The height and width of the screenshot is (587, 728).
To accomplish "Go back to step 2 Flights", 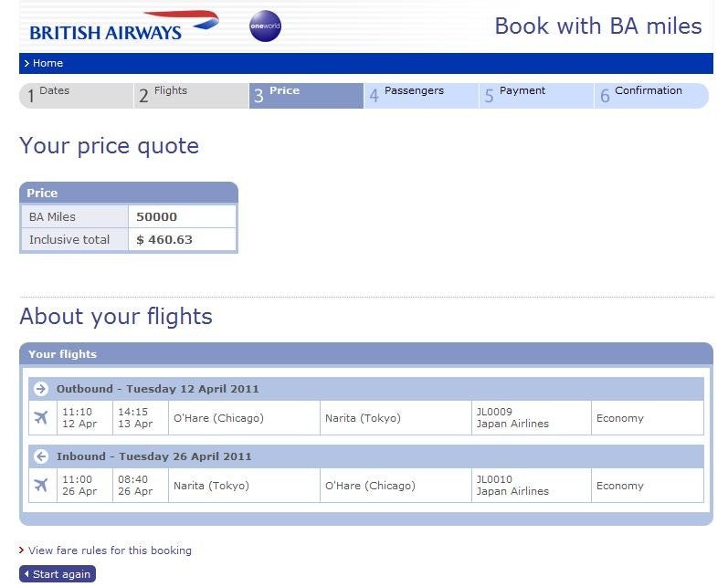I will coord(191,96).
